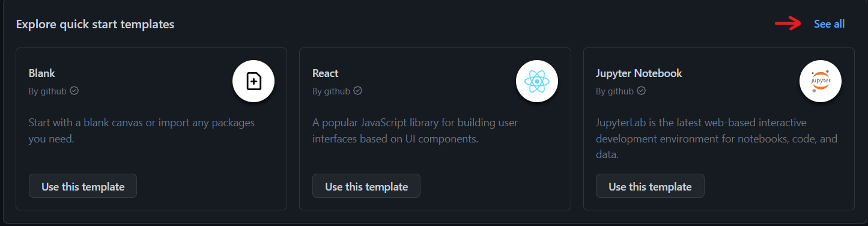
Task: Click the React atom logo icon
Action: pos(537,81)
